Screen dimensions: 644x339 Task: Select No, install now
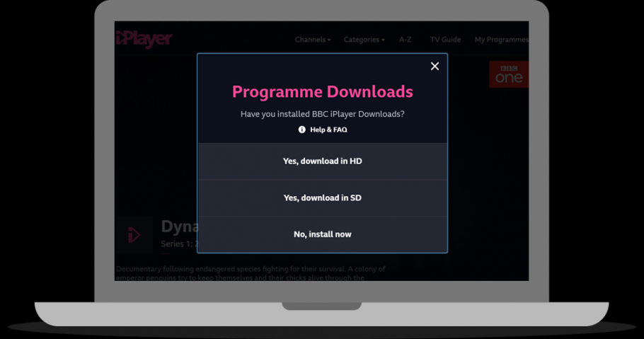(x=323, y=234)
